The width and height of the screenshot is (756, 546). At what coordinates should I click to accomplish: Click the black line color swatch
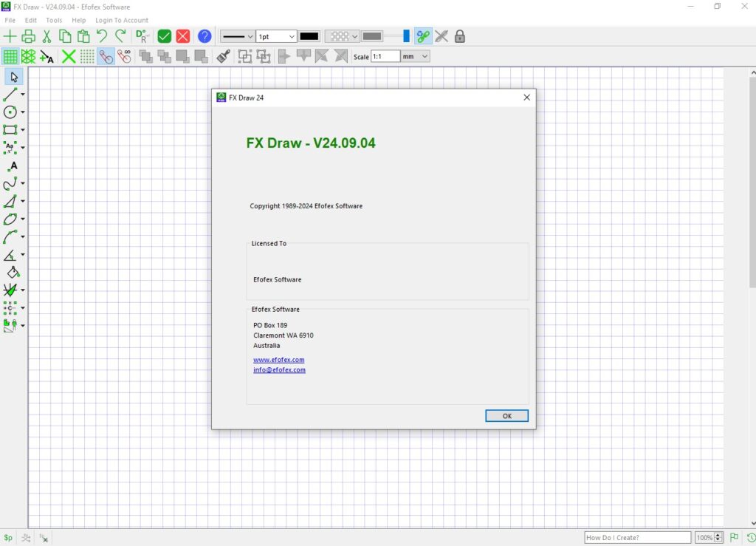click(309, 35)
